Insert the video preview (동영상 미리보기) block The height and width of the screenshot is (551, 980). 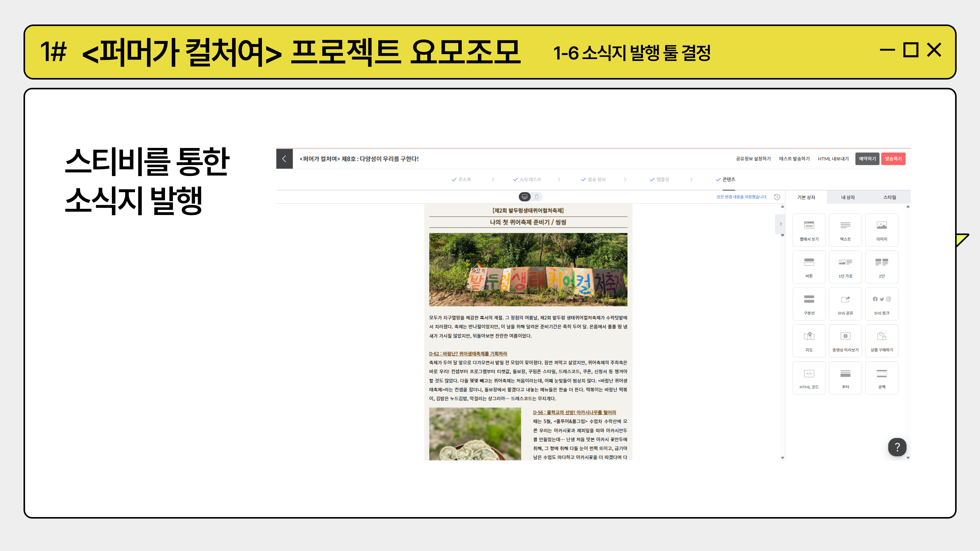(845, 341)
